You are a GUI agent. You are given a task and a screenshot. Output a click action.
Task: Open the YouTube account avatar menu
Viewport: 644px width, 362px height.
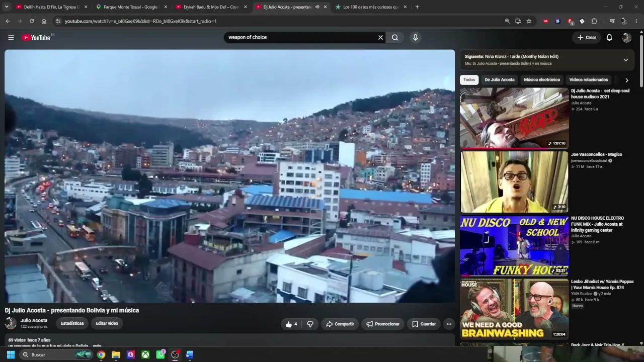[626, 38]
